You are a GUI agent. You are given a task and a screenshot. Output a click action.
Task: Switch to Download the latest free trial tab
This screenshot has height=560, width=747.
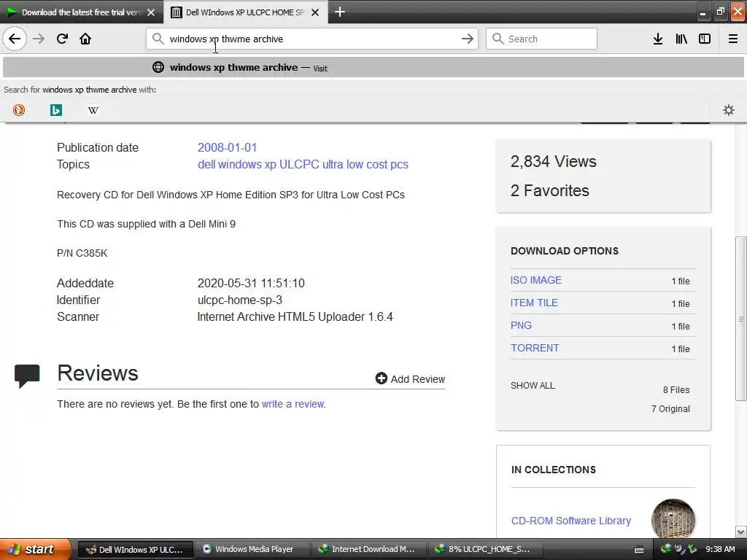pyautogui.click(x=81, y=12)
